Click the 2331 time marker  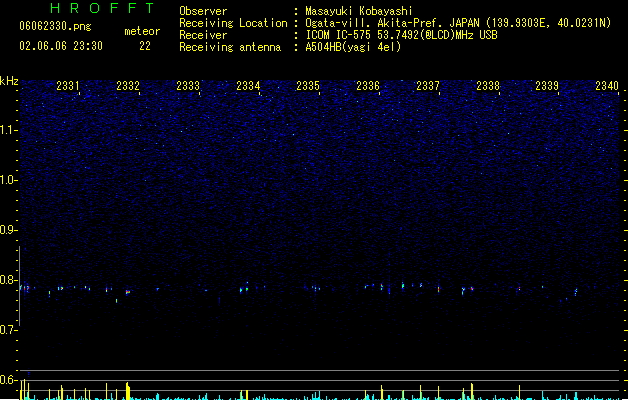(68, 85)
